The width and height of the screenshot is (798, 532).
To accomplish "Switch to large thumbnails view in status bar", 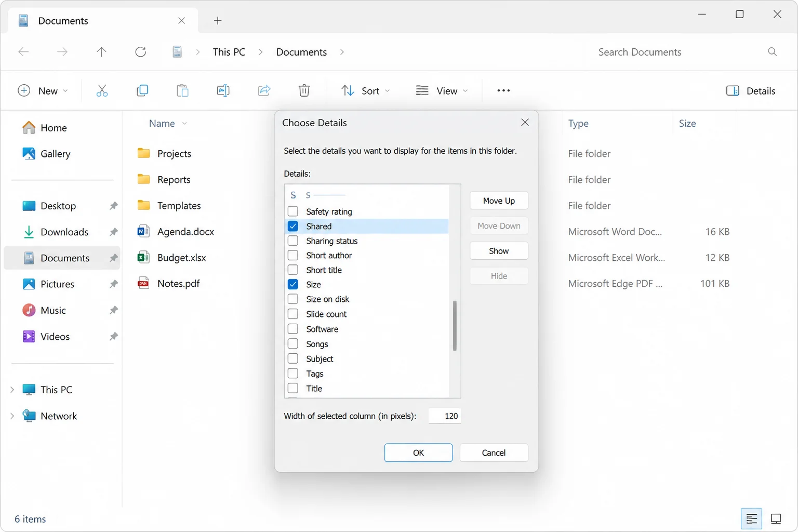I will tap(776, 518).
